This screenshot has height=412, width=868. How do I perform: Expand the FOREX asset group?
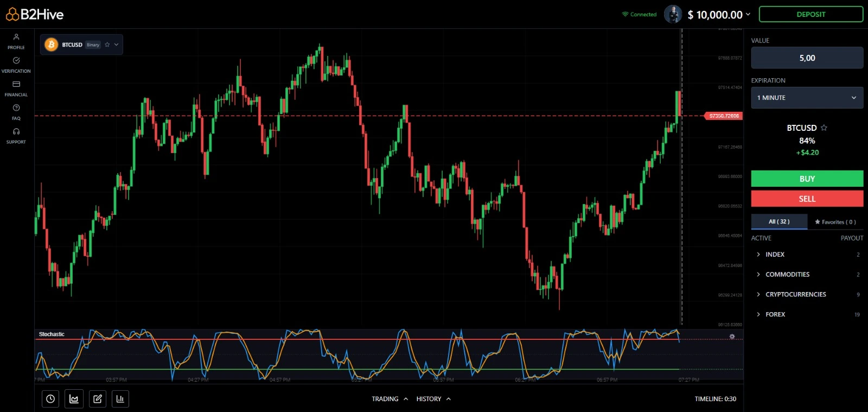[x=775, y=314]
